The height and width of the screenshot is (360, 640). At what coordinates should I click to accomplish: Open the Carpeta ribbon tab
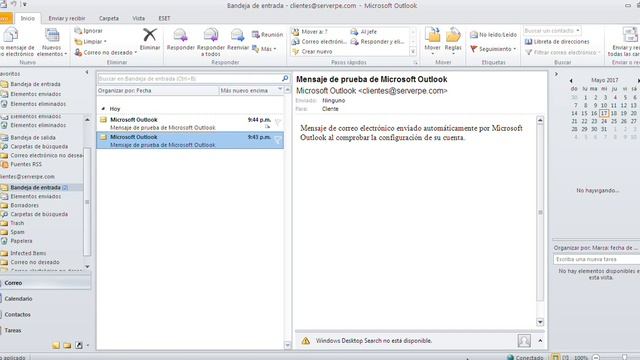pos(109,18)
